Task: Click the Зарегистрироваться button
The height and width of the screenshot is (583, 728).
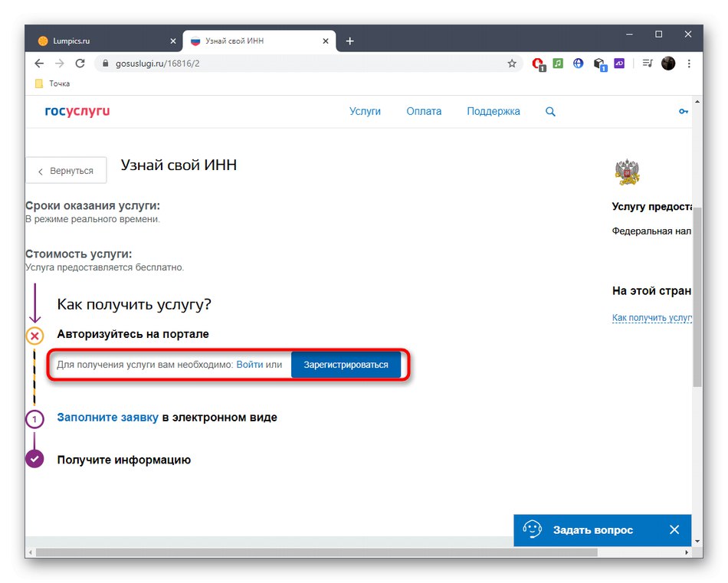Action: pyautogui.click(x=346, y=365)
